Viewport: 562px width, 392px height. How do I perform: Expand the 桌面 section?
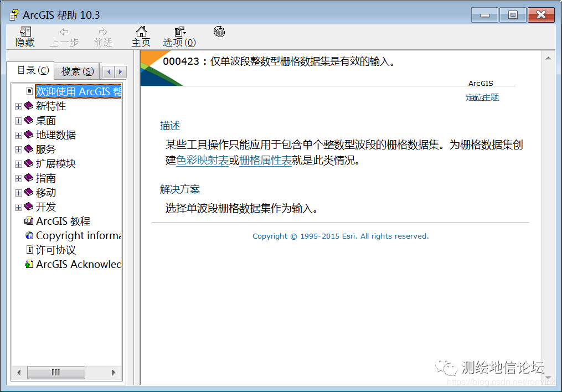click(x=18, y=120)
